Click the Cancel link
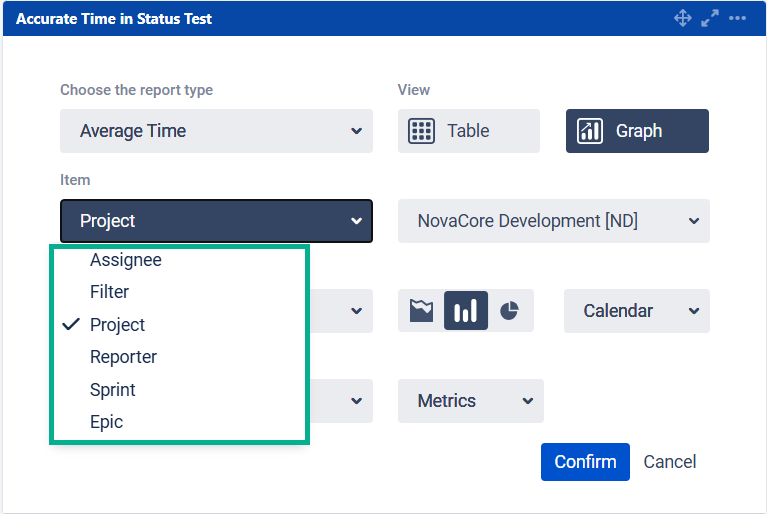 [x=669, y=462]
